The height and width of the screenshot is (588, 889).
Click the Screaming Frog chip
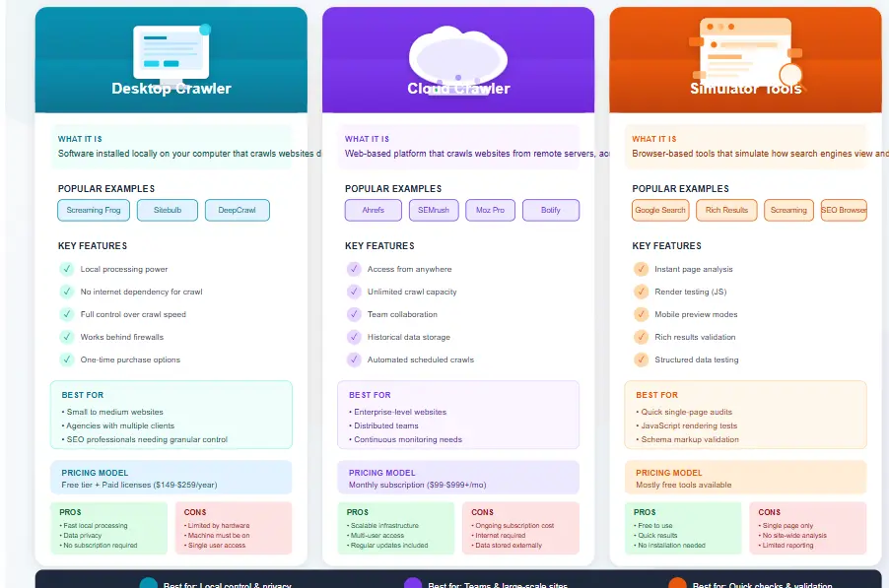pyautogui.click(x=93, y=210)
